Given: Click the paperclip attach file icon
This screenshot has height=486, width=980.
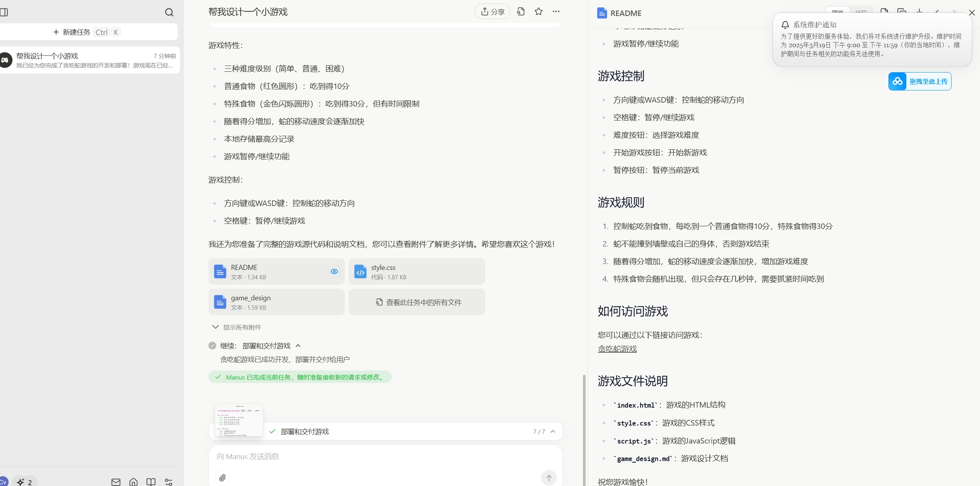Looking at the screenshot, I should click(222, 478).
